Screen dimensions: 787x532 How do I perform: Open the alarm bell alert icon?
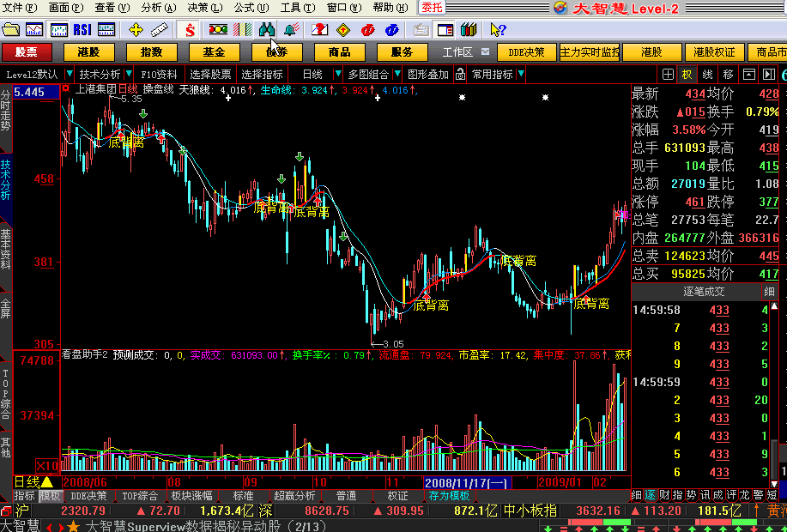coord(291,30)
